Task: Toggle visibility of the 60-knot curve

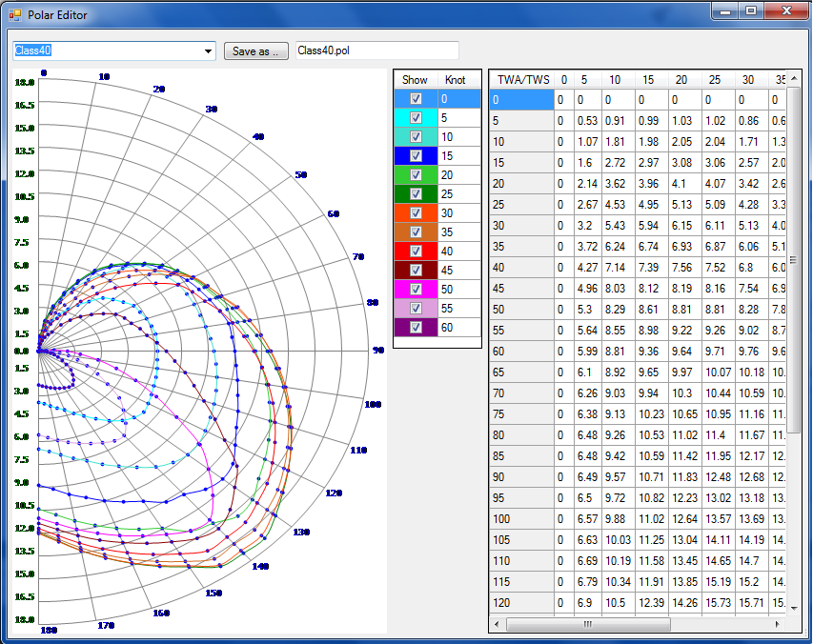Action: (x=416, y=327)
